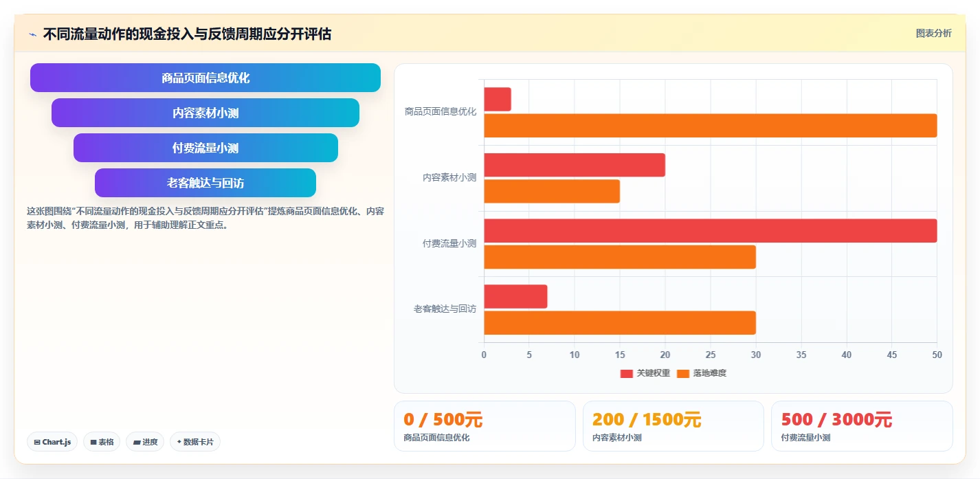Click the description paragraph under the funnel

pos(205,218)
